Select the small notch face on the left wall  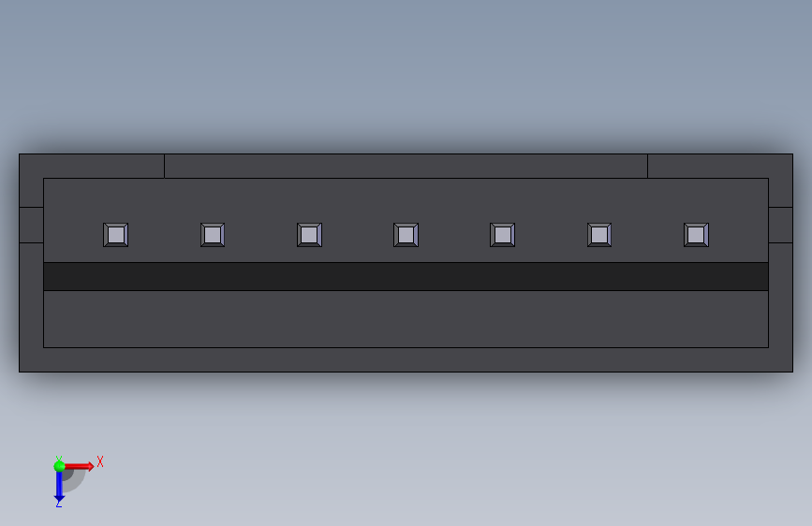(32, 225)
